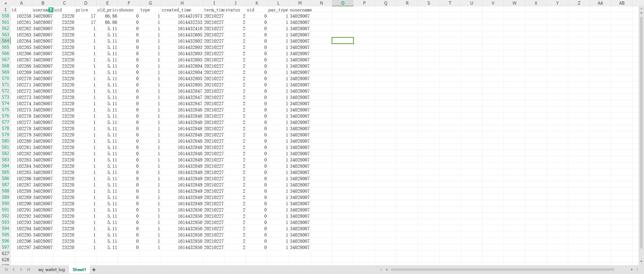Click vertical scrollbar up arrow
Image resolution: width=644 pixels, height=274 pixels.
click(x=641, y=12)
